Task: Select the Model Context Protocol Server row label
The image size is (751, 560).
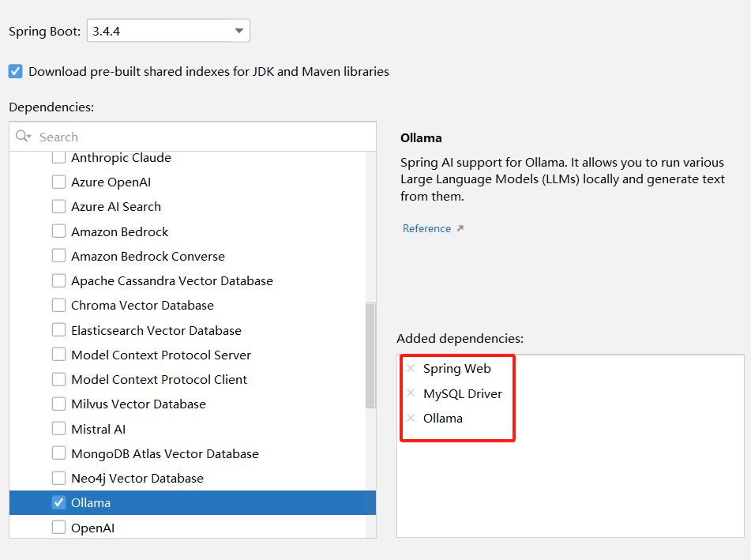Action: [x=161, y=355]
